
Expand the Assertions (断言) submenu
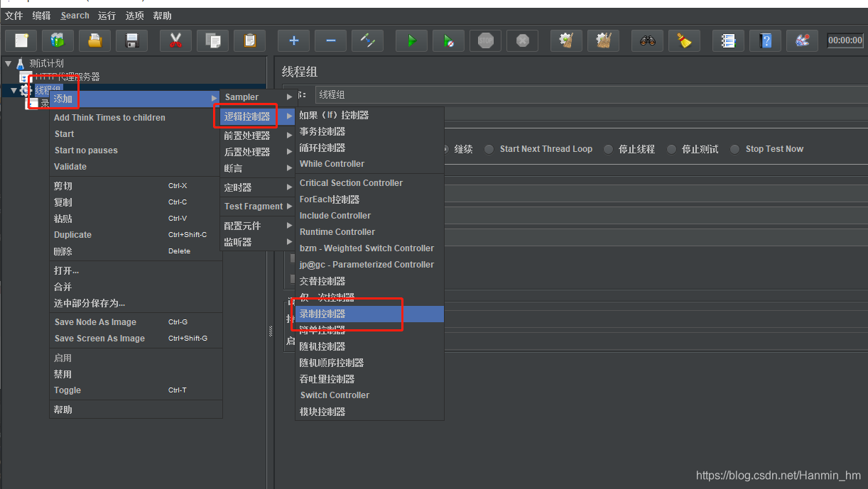point(256,168)
